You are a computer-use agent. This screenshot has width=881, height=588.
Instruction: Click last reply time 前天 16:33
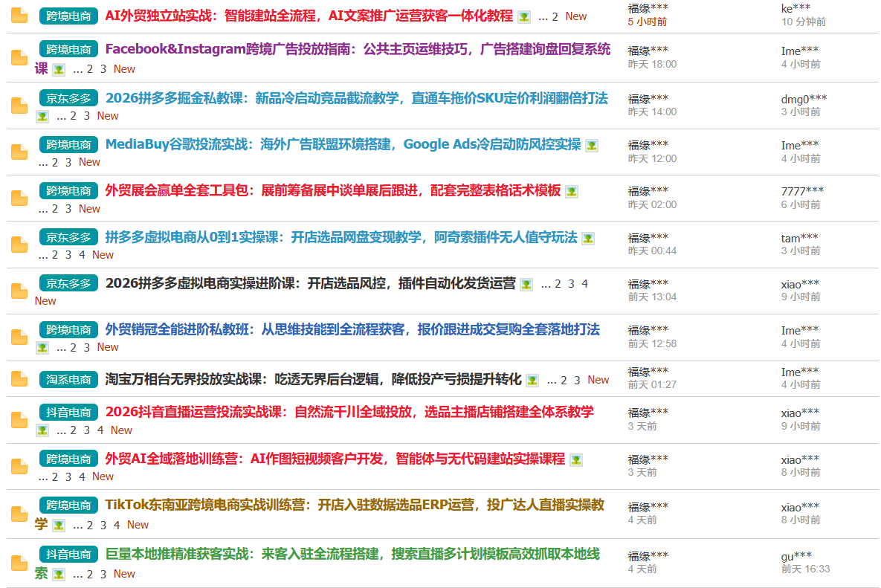pos(805,569)
